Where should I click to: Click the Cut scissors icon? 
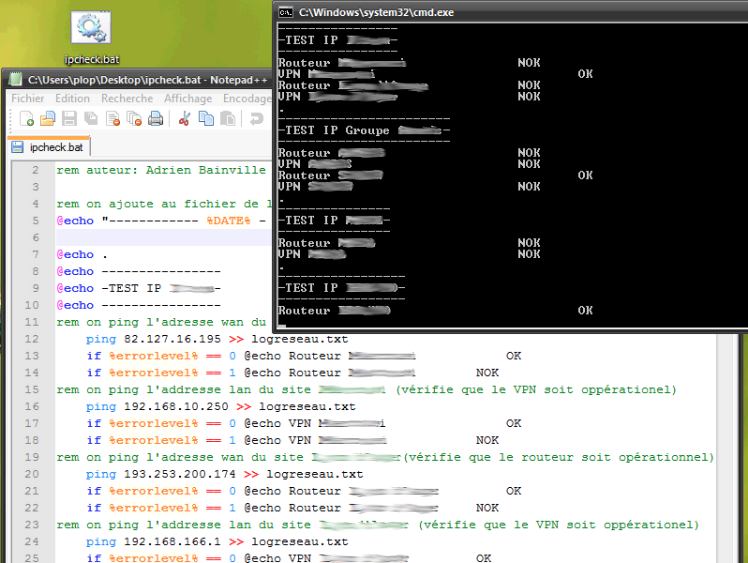tap(184, 118)
